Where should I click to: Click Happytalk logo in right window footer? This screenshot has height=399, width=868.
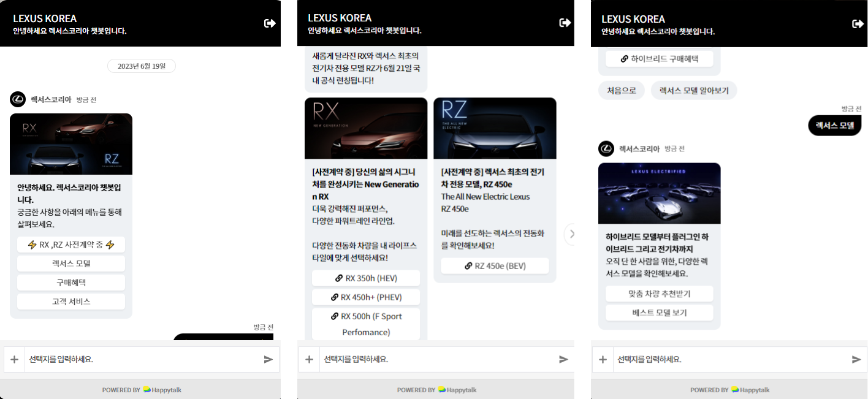[x=750, y=390]
